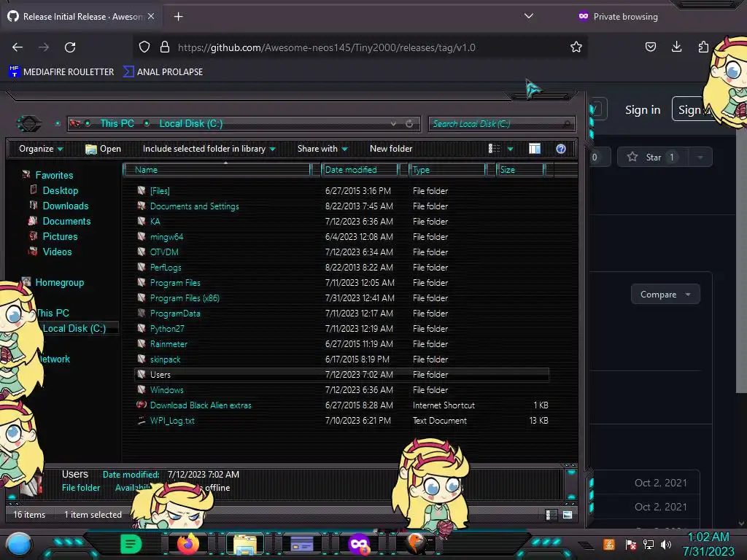Select Documents in the navigation pane
747x560 pixels.
point(66,221)
